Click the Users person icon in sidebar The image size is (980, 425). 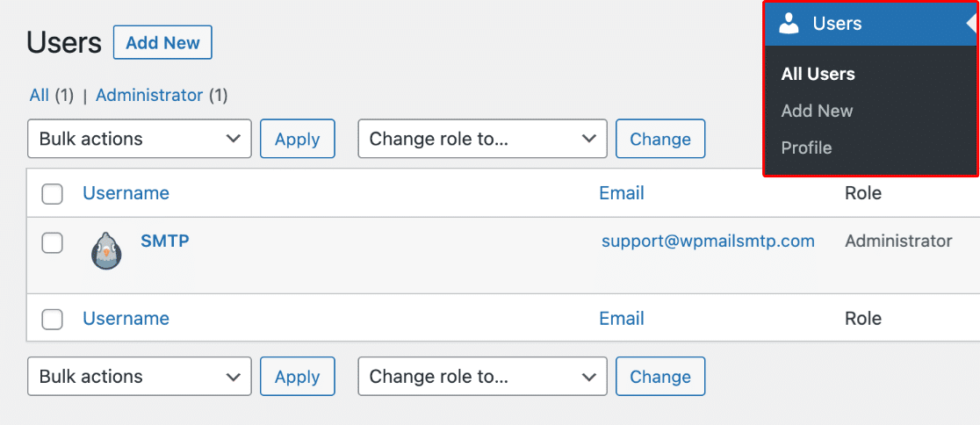789,24
